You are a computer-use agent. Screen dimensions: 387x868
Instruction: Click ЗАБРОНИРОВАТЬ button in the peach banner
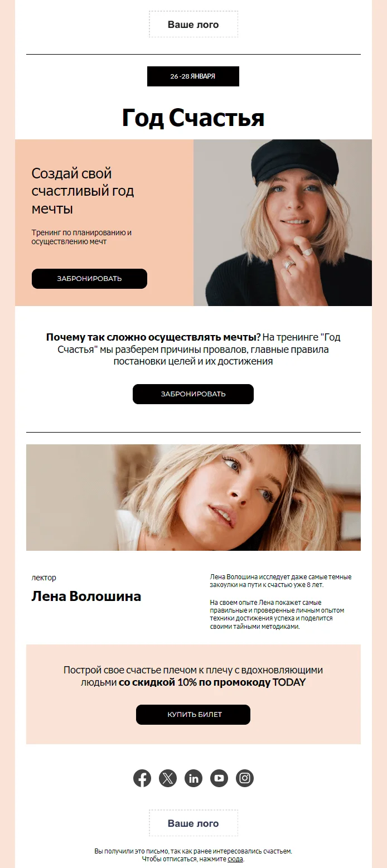pos(89,279)
